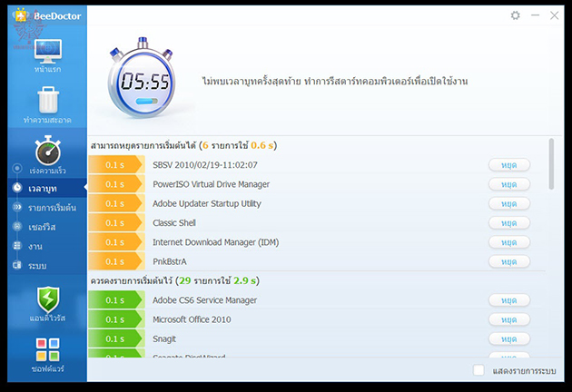Image resolution: width=572 pixels, height=392 pixels.
Task: Open the หน้าแรก home monitor icon
Action: pyautogui.click(x=48, y=51)
